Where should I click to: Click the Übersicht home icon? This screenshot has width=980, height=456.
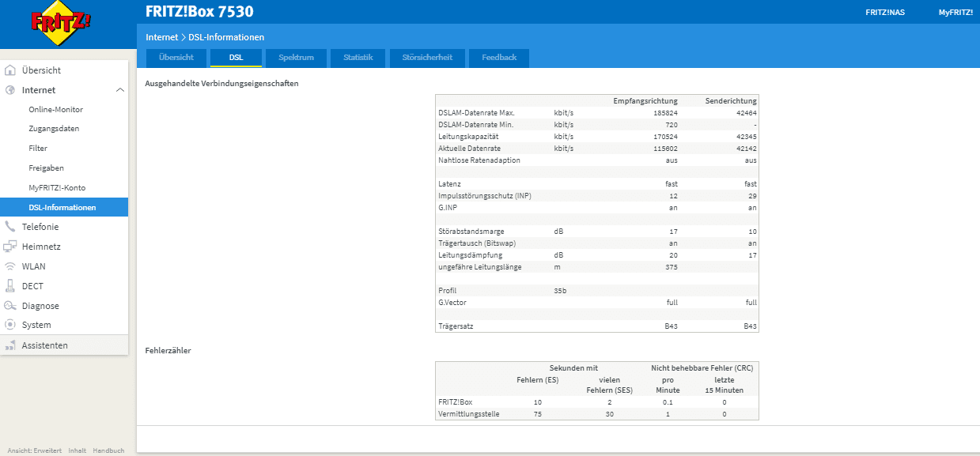coord(10,70)
